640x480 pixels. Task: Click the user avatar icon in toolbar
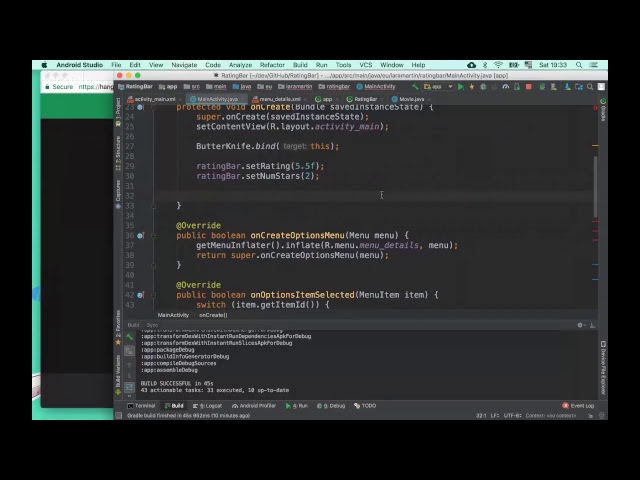601,87
